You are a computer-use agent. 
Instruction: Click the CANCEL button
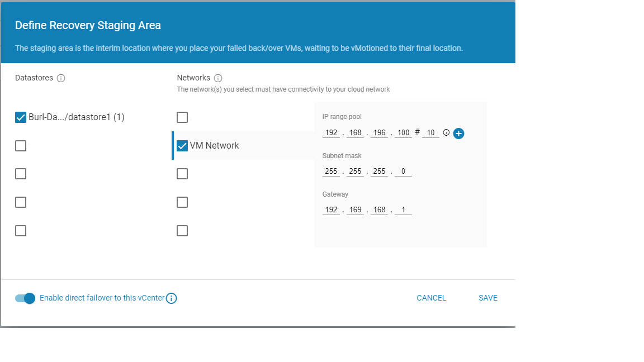(431, 298)
